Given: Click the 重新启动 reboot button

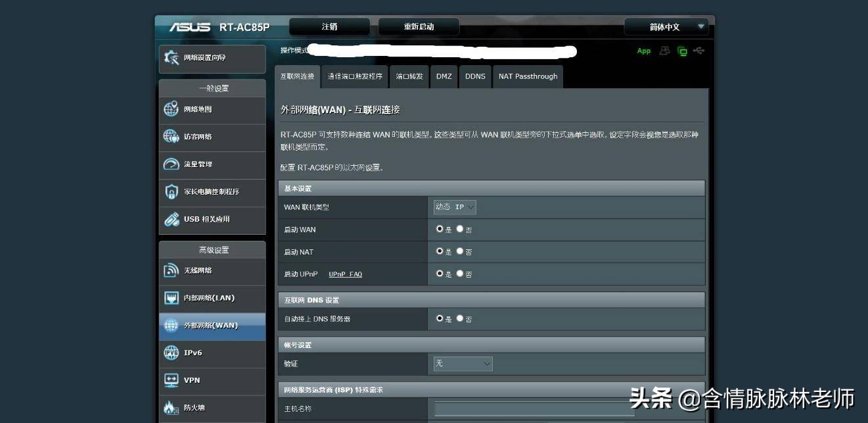Looking at the screenshot, I should [x=419, y=26].
